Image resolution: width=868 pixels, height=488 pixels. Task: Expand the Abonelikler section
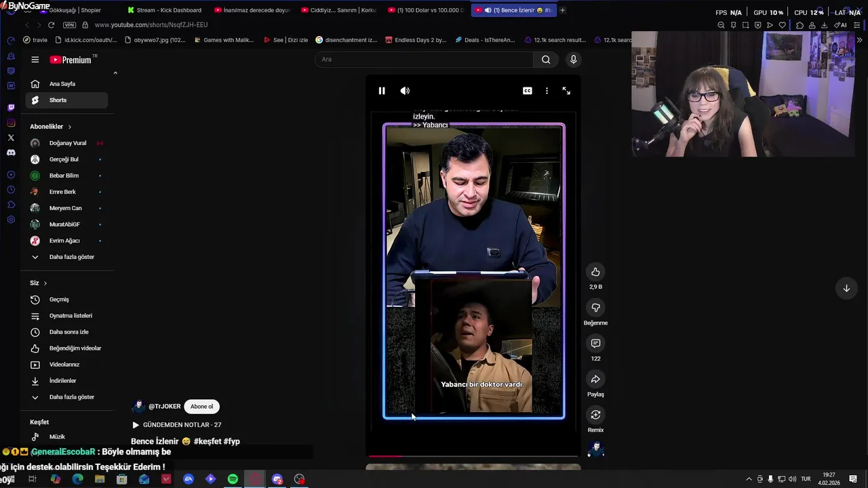pos(51,127)
